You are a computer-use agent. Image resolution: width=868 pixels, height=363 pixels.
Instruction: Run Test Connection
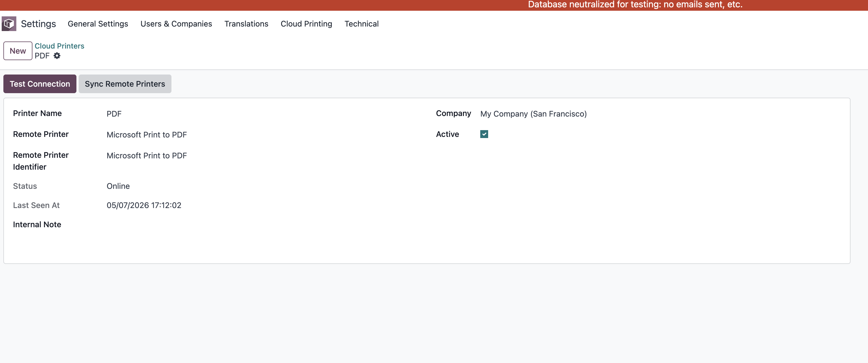[x=40, y=84]
